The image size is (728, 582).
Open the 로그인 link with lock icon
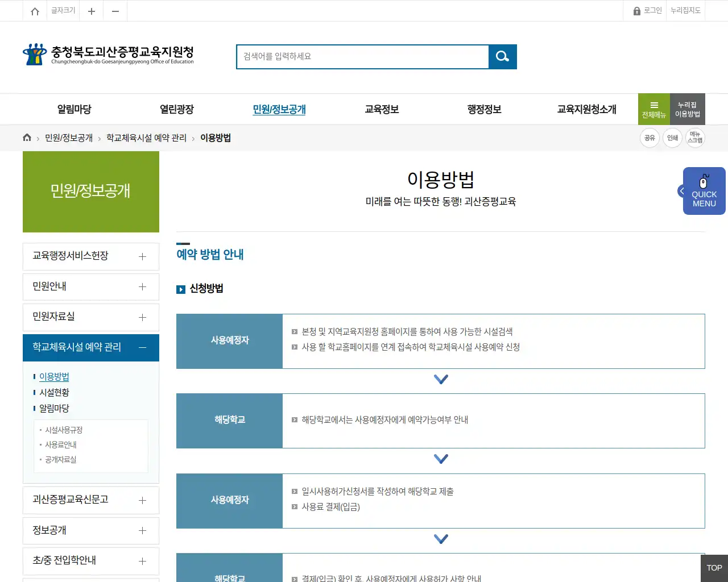pos(647,11)
